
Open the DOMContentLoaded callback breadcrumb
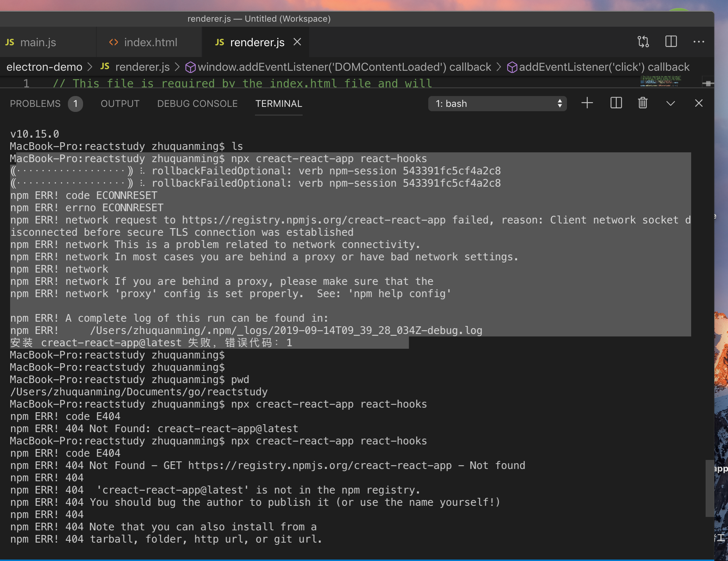click(x=338, y=67)
